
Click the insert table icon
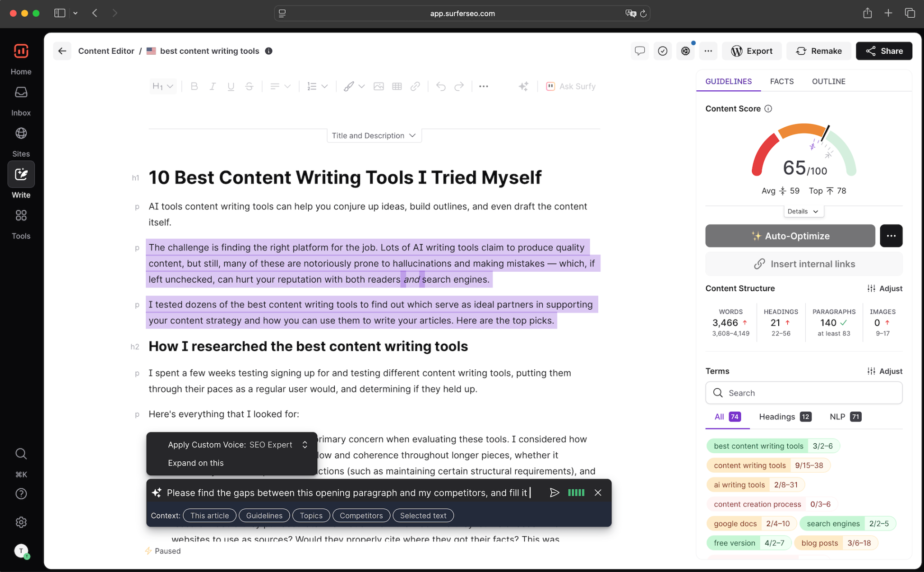click(x=397, y=86)
